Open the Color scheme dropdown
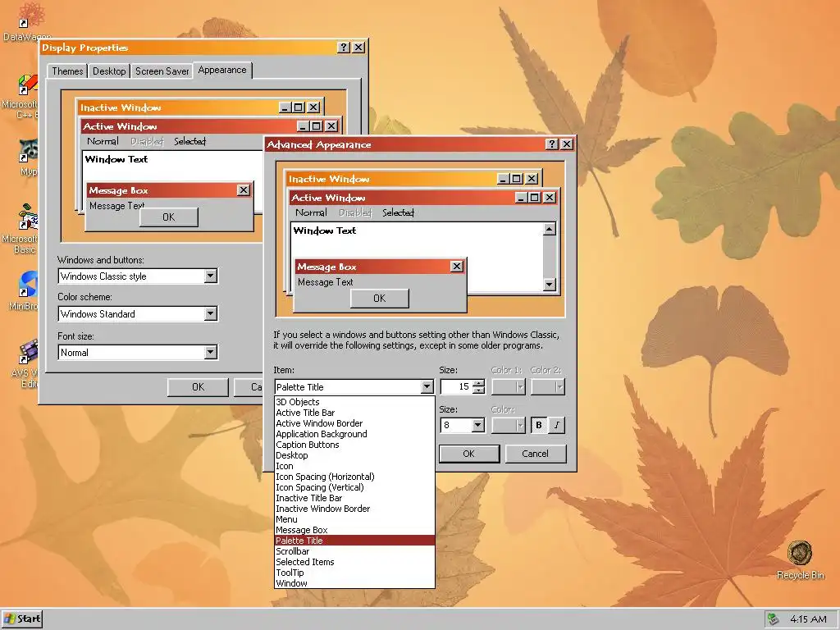This screenshot has width=840, height=630. (211, 314)
